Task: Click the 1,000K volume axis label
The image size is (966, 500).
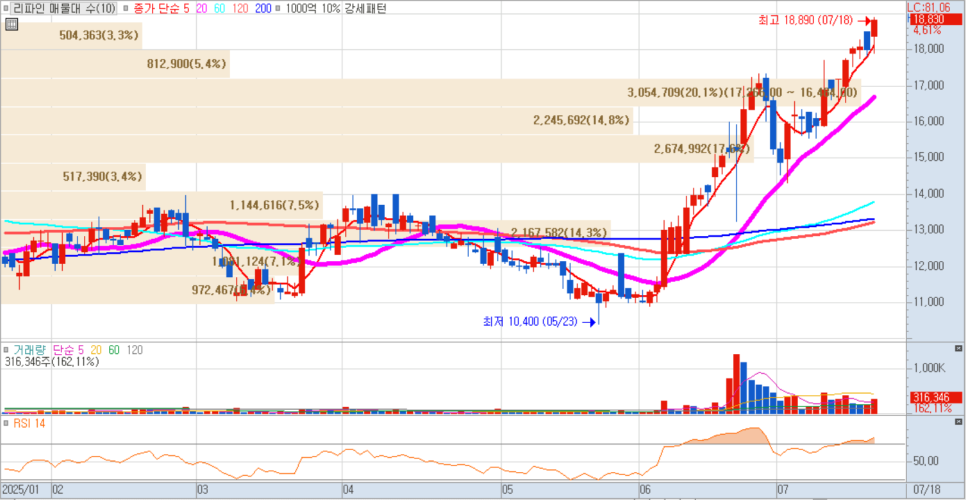Action: tap(929, 368)
